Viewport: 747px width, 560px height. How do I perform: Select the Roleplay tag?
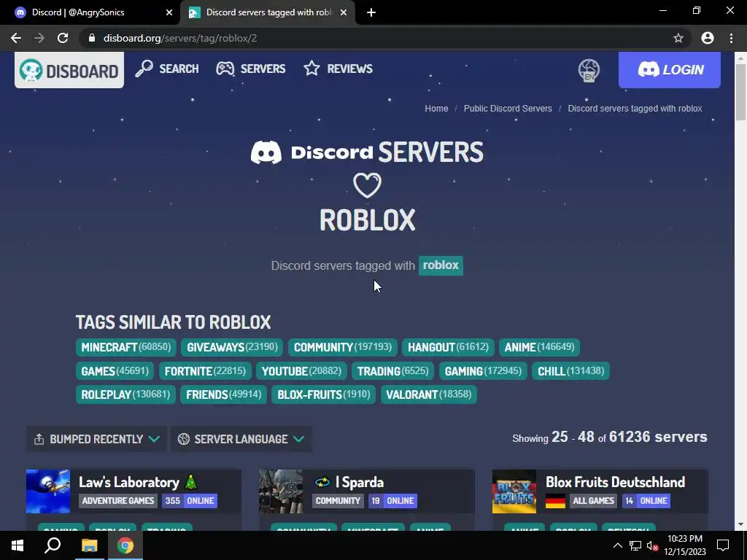[125, 394]
